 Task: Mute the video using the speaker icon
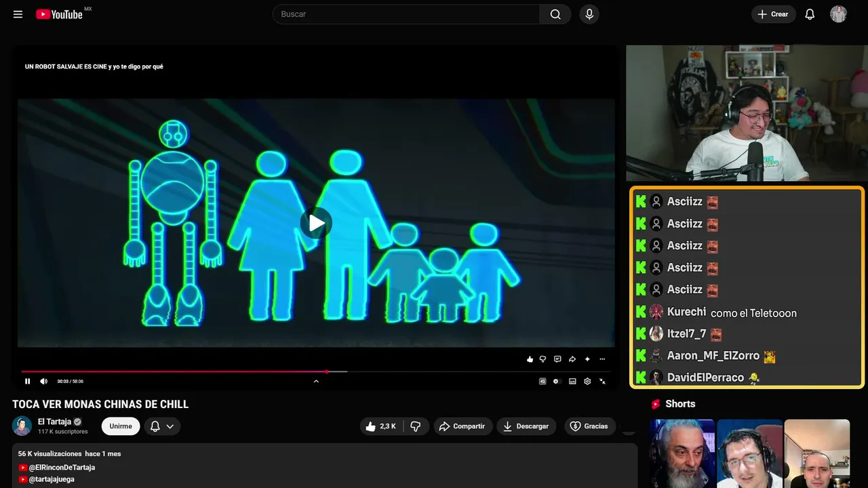(44, 381)
